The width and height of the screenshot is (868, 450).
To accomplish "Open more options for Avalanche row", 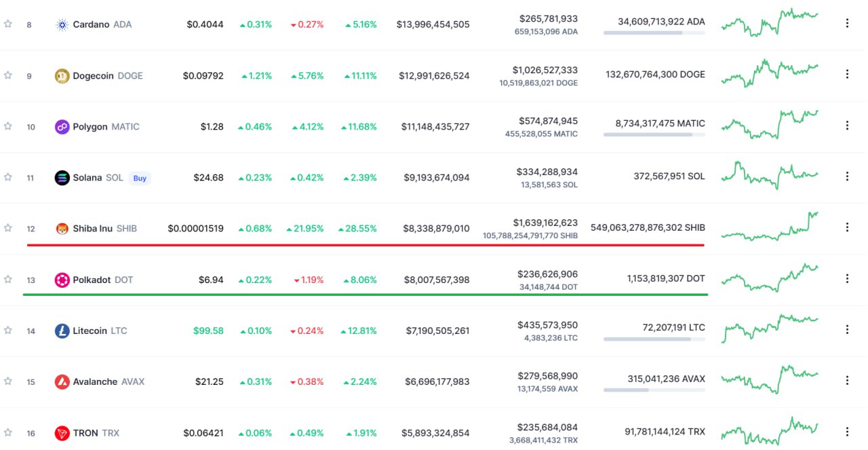I will 847,380.
